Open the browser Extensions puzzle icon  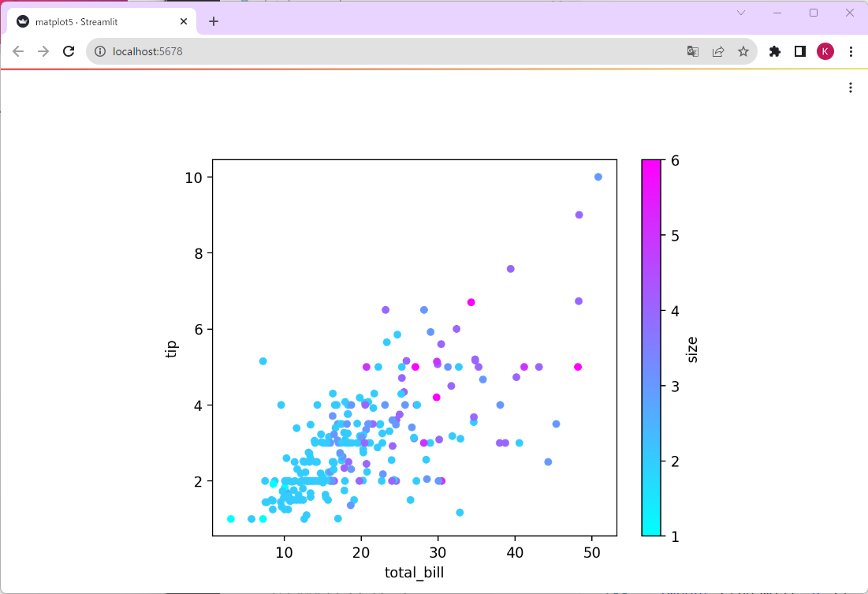click(775, 50)
